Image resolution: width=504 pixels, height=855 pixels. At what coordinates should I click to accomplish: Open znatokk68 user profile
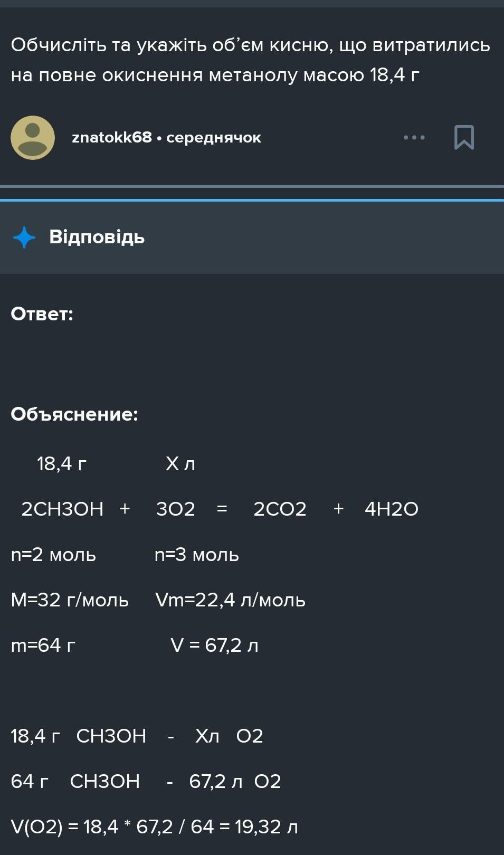112,138
